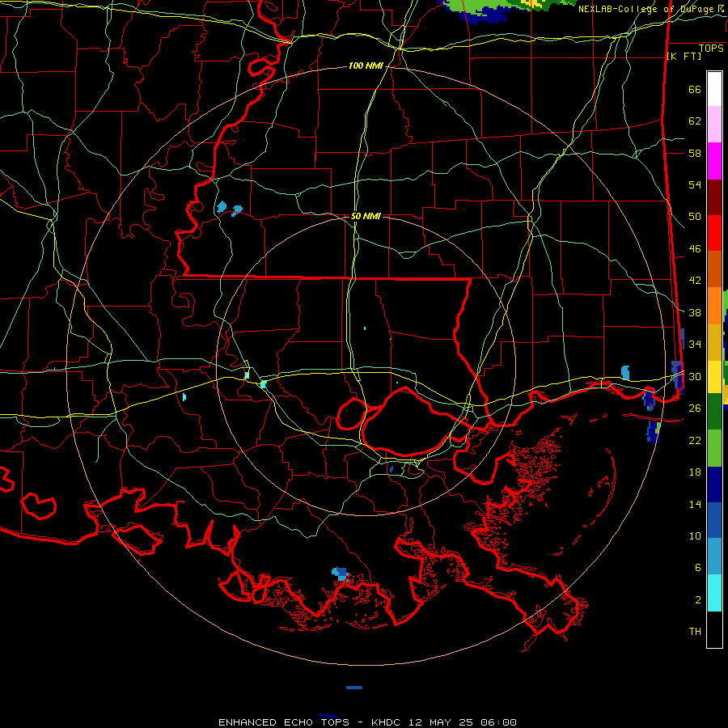Click the navy legend swatch between 18 and 14
728x728 pixels.
714,485
